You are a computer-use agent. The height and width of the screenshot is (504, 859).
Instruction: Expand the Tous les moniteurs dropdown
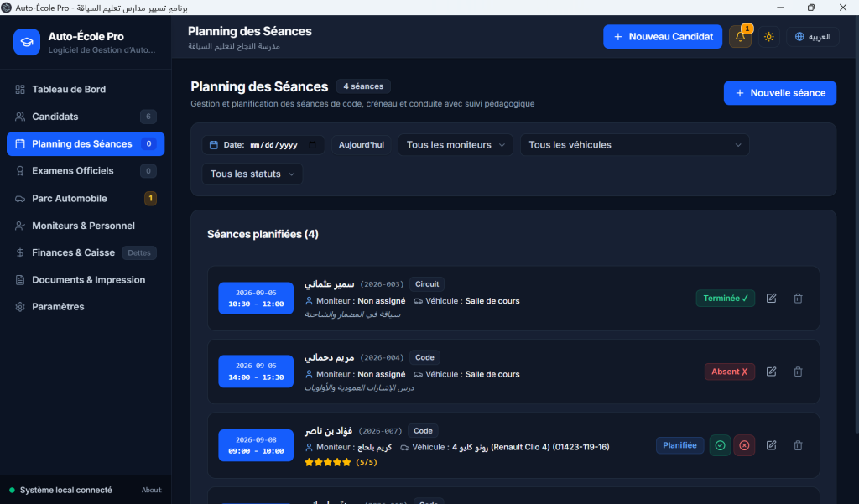[x=456, y=145]
